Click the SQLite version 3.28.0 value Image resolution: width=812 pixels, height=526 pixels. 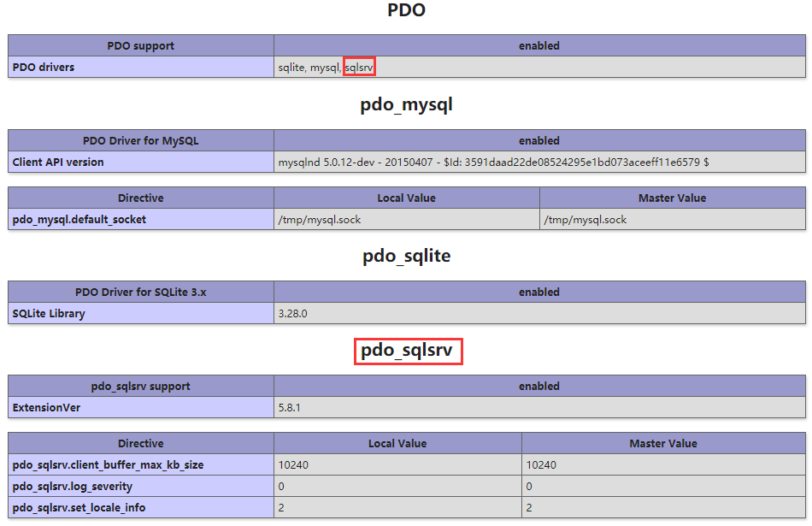[292, 313]
